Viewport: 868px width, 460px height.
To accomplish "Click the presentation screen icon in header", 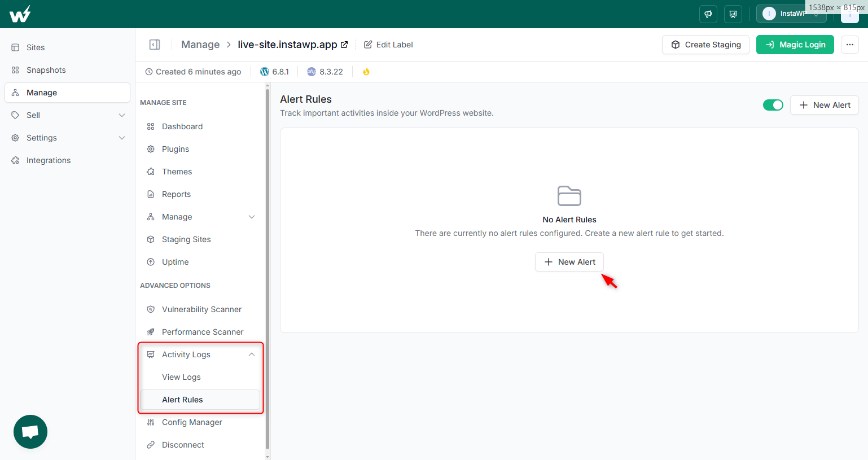I will 733,14.
